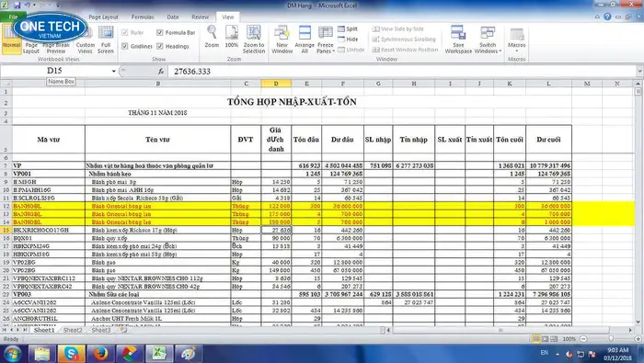Toggle the Ruler checkbox
Image resolution: width=644 pixels, height=363 pixels.
click(125, 32)
